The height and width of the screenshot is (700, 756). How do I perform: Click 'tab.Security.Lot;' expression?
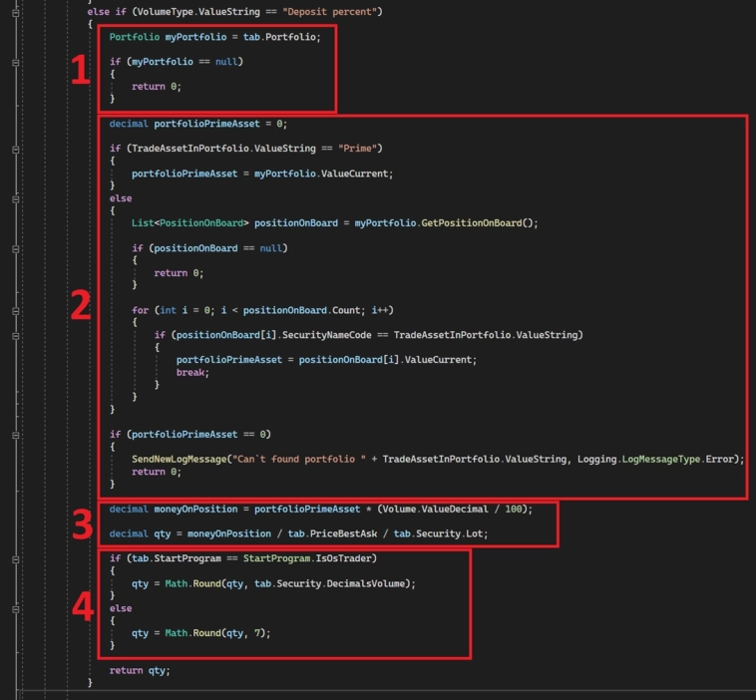pos(441,533)
